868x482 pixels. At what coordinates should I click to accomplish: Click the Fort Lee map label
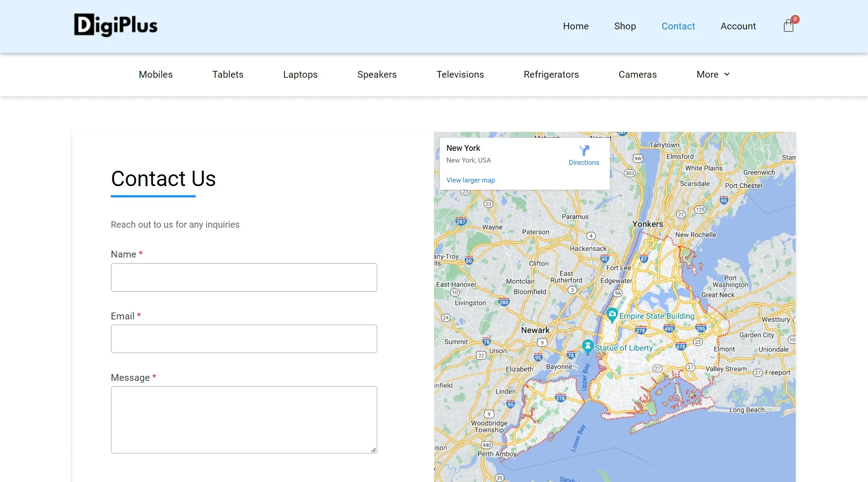618,268
